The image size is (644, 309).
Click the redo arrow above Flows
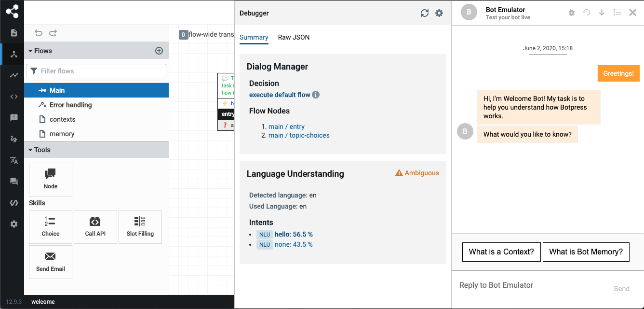(x=53, y=33)
